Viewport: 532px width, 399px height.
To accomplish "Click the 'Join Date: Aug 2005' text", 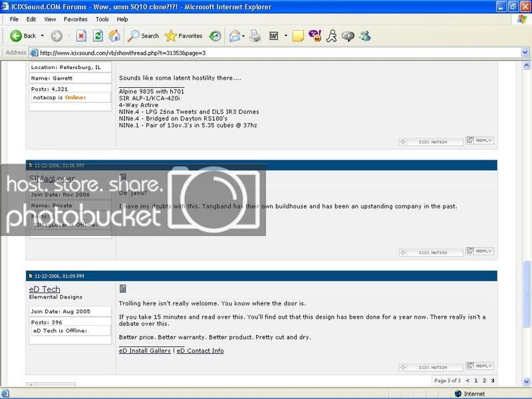I will (61, 311).
